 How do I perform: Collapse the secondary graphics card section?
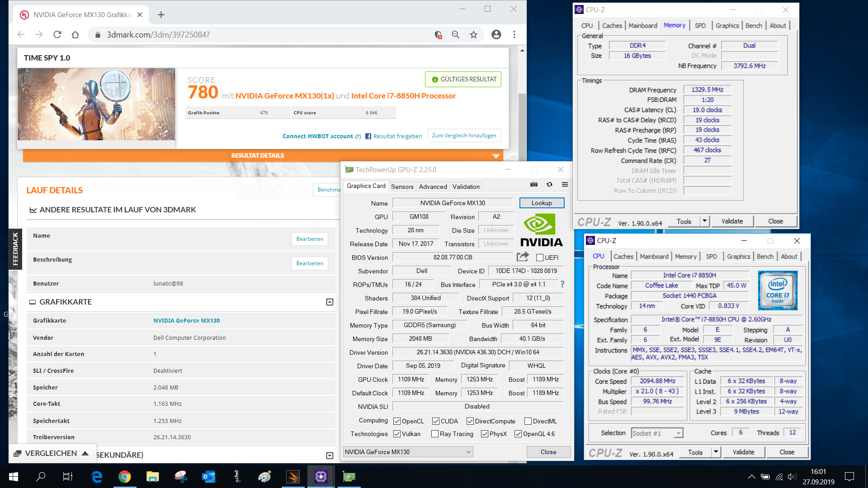click(330, 455)
